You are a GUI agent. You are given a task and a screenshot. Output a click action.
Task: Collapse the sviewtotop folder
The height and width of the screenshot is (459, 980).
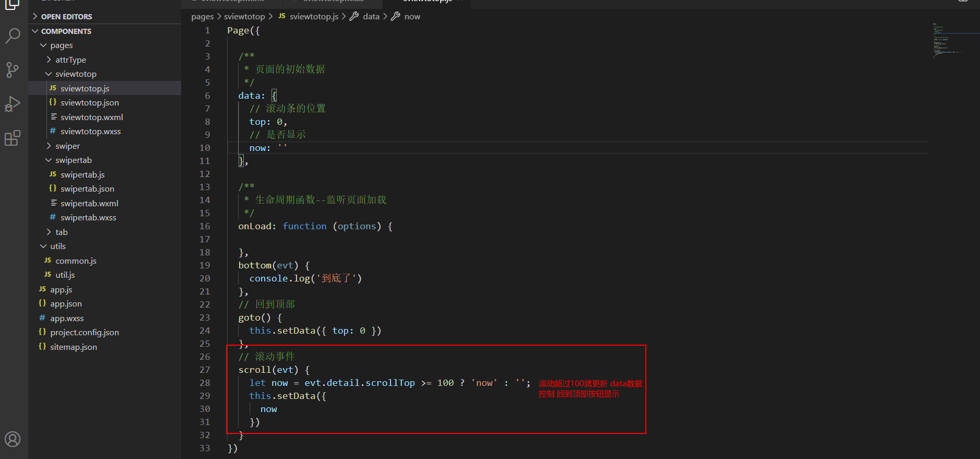click(104, 74)
